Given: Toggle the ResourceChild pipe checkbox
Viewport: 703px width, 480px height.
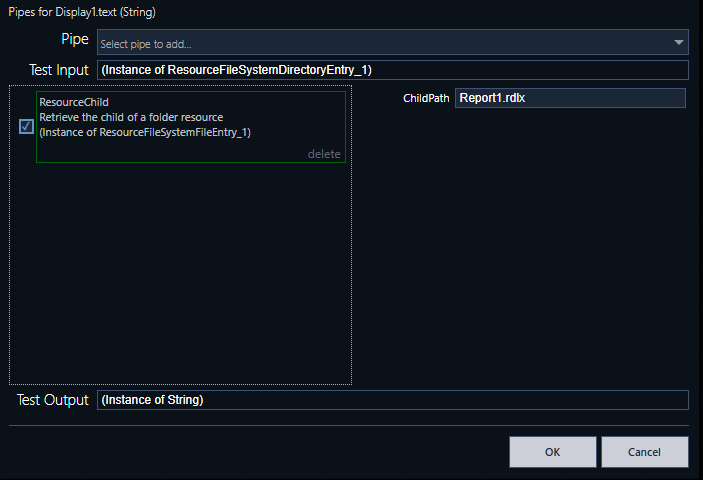Looking at the screenshot, I should coord(26,126).
